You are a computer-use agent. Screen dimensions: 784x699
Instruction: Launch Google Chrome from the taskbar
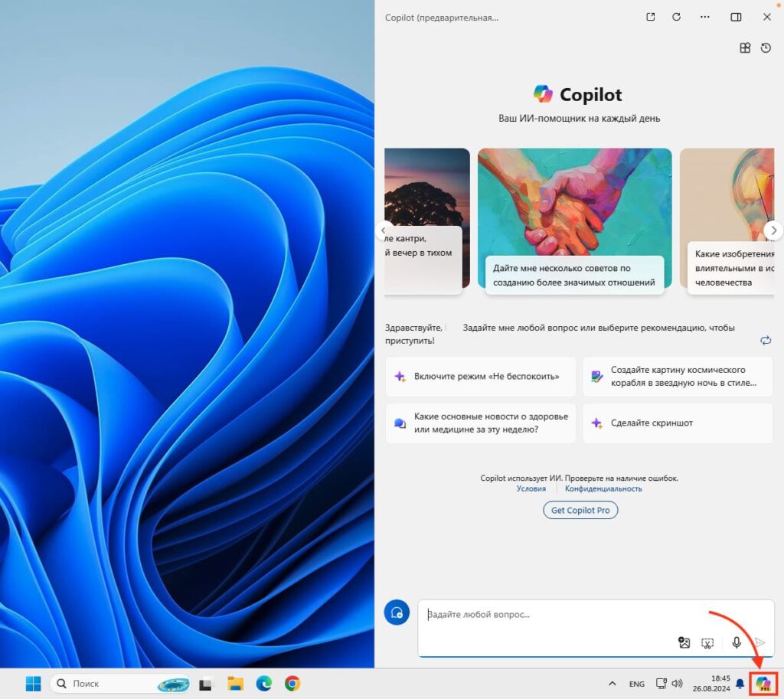coord(292,684)
